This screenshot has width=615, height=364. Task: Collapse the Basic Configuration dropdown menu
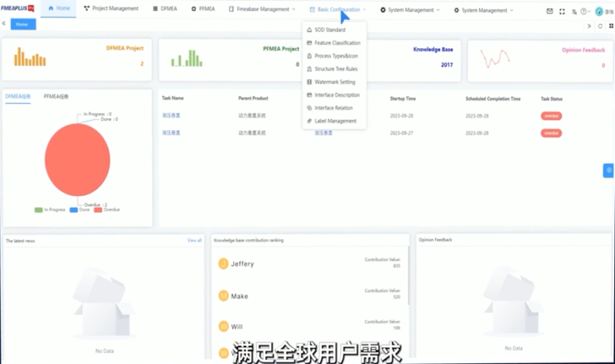point(338,10)
